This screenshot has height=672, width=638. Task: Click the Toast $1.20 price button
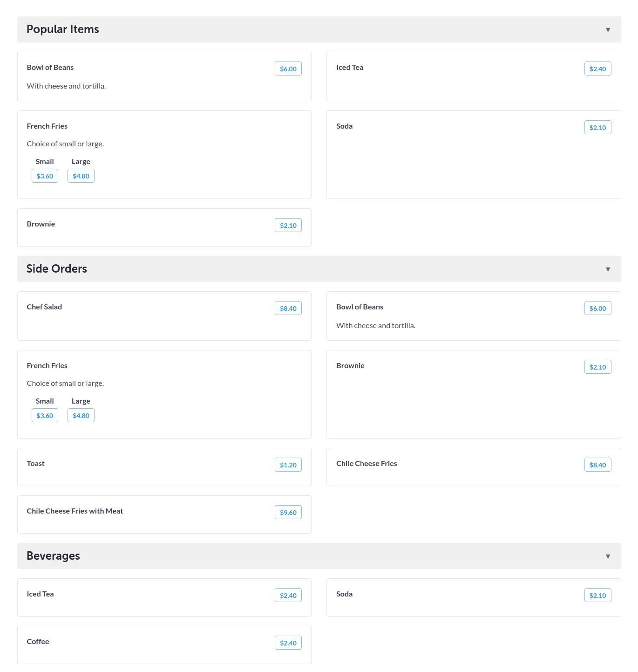[288, 465]
